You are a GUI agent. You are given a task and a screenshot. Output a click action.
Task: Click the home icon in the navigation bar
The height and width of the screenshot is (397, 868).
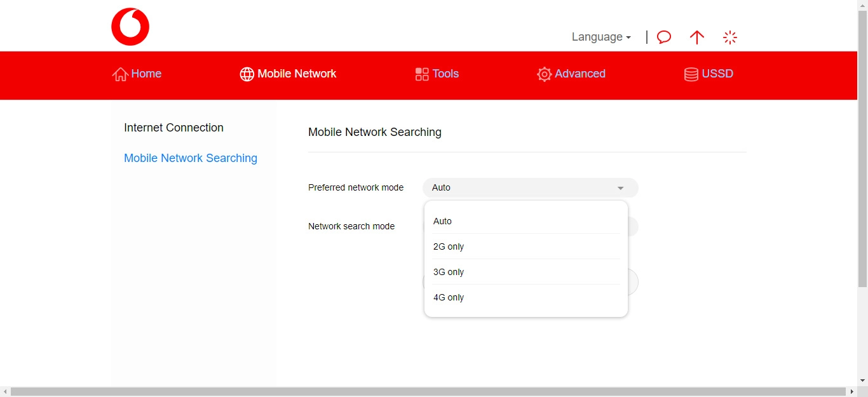119,74
